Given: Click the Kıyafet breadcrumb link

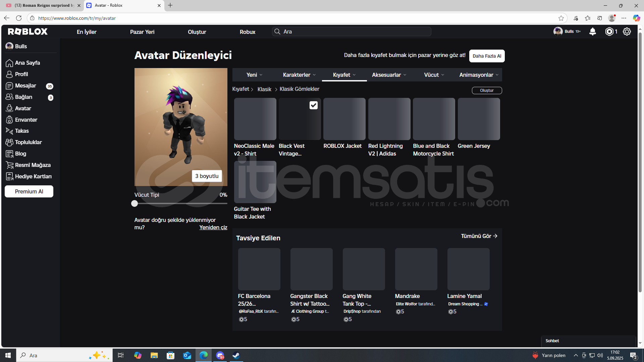Looking at the screenshot, I should (241, 89).
